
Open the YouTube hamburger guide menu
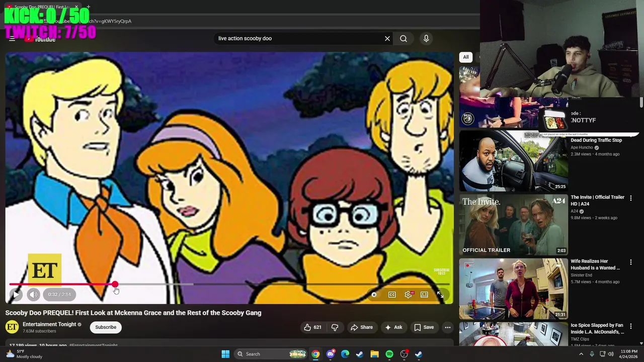pos(12,39)
